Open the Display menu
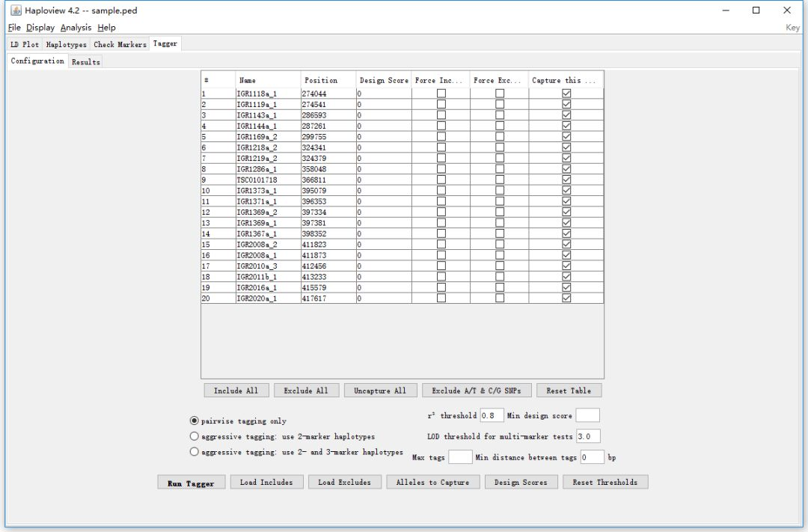 coord(40,28)
